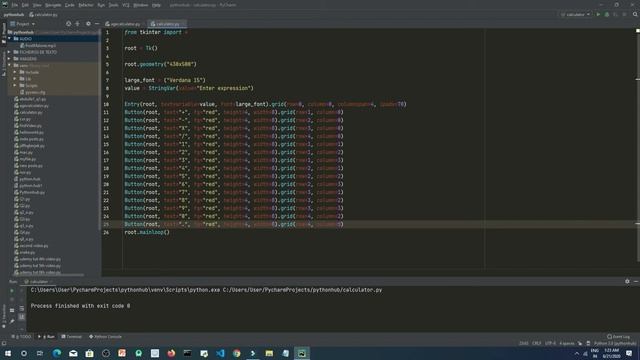The height and width of the screenshot is (360, 640).
Task: Open the Event Log button
Action: tap(618, 337)
